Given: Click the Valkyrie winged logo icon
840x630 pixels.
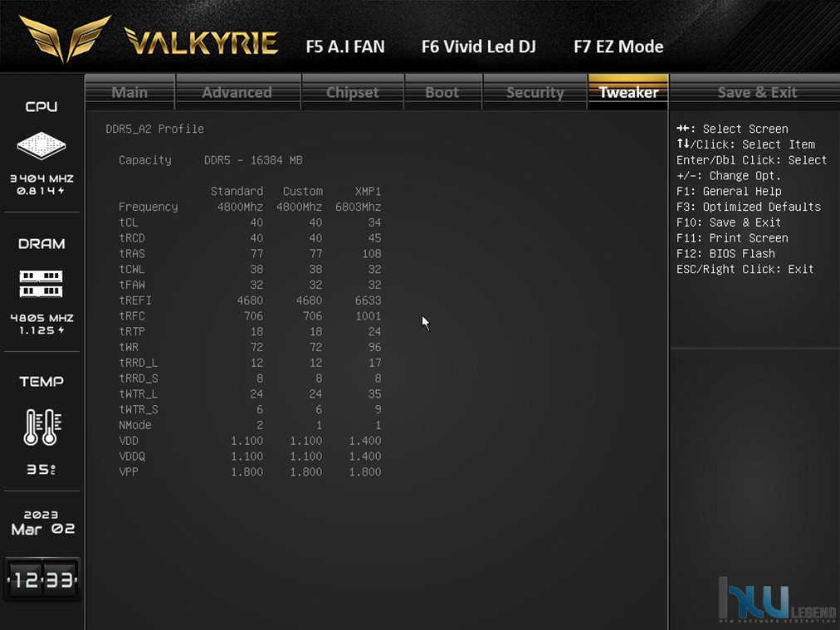Looking at the screenshot, I should [65, 37].
